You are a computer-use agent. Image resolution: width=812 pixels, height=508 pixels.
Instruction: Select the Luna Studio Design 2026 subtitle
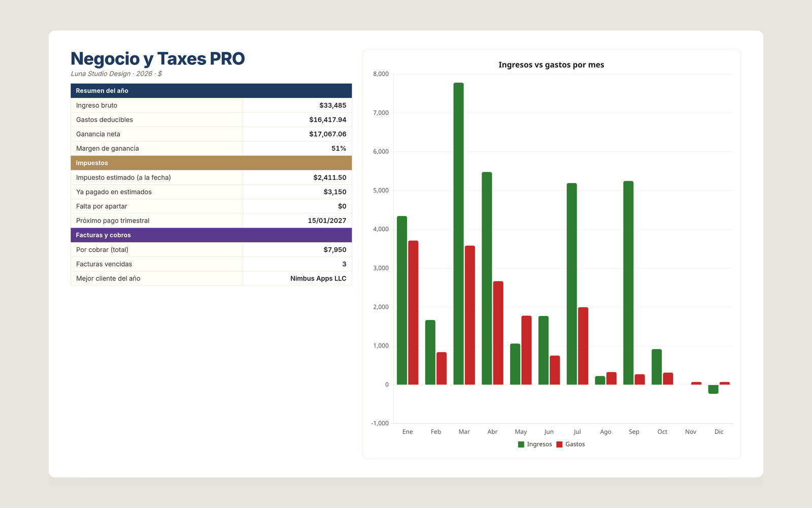point(116,74)
